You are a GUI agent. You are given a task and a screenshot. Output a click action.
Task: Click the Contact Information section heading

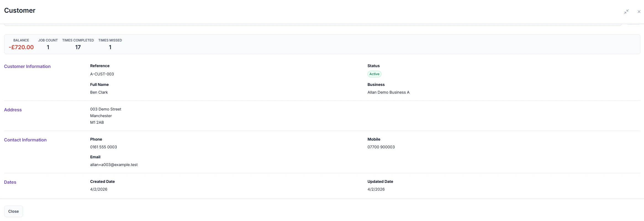click(x=25, y=140)
